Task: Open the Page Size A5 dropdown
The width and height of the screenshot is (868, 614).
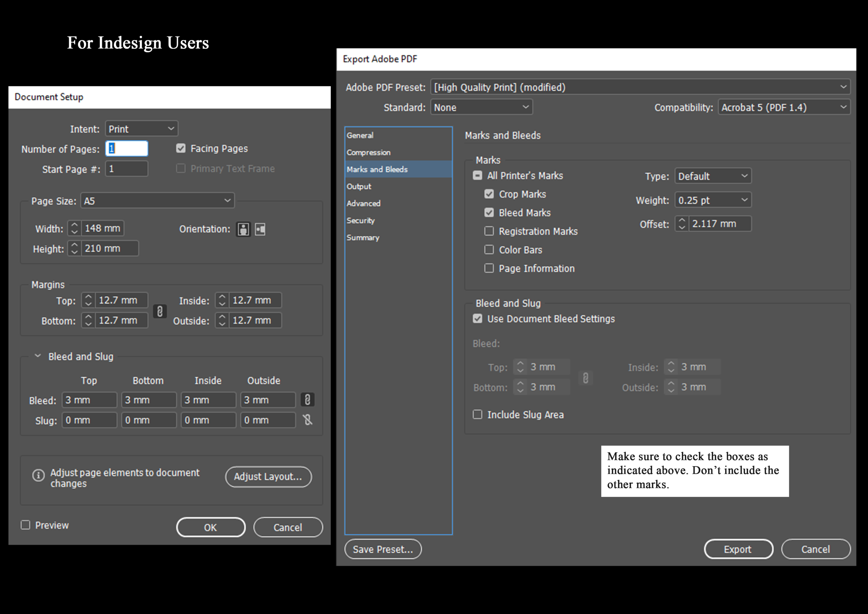Action: click(x=158, y=200)
